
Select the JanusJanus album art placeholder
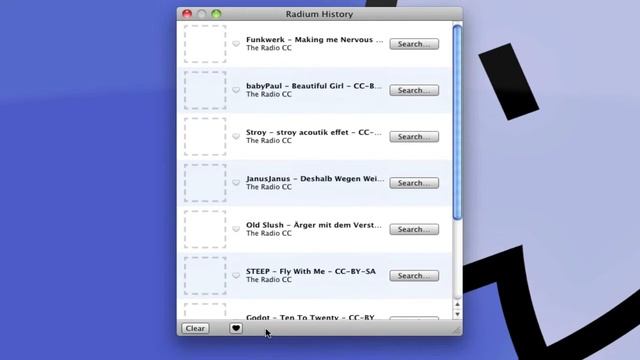tap(205, 183)
